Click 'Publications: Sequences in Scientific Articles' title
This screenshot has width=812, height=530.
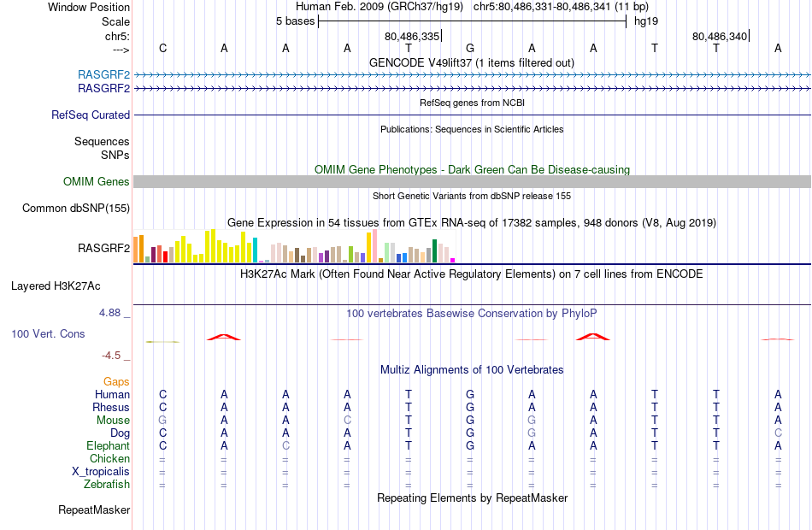point(472,130)
